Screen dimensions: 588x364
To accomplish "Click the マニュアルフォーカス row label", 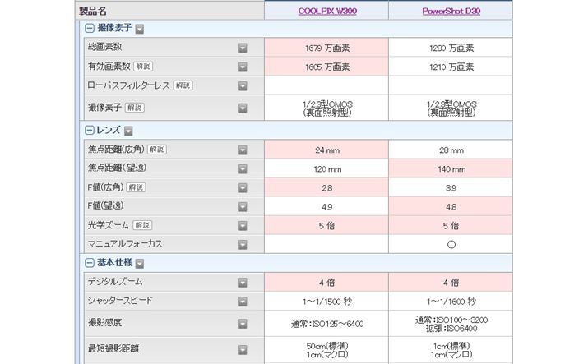I will coord(125,244).
